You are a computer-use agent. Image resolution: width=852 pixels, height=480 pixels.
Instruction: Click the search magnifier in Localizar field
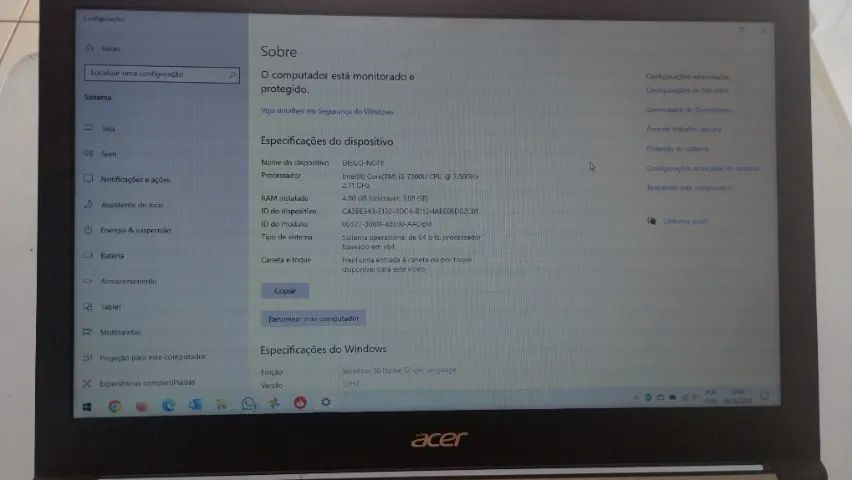coord(233,74)
